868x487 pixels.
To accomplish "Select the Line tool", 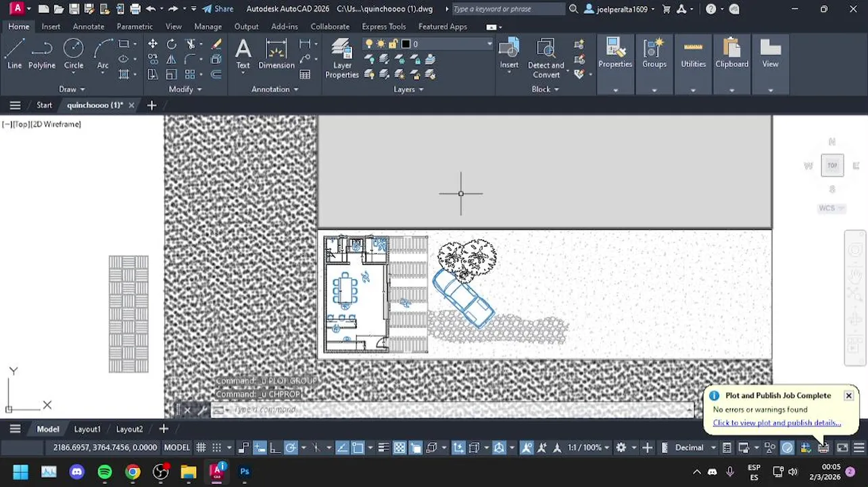I will (14, 54).
